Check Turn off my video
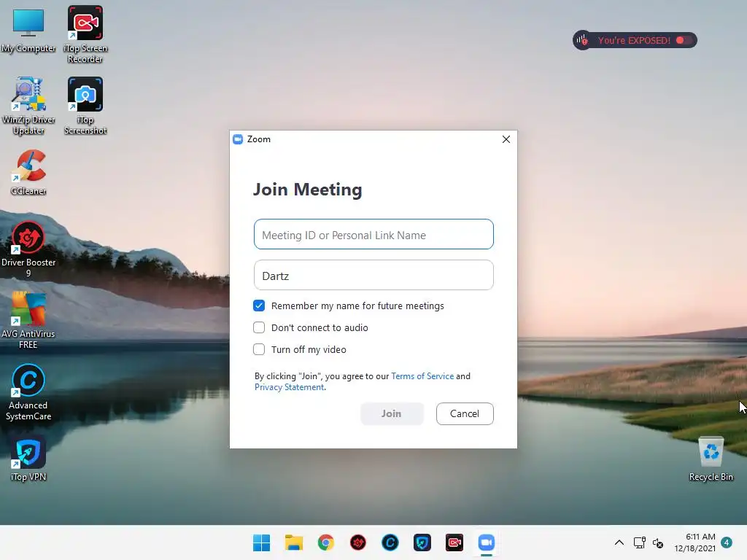 (259, 349)
